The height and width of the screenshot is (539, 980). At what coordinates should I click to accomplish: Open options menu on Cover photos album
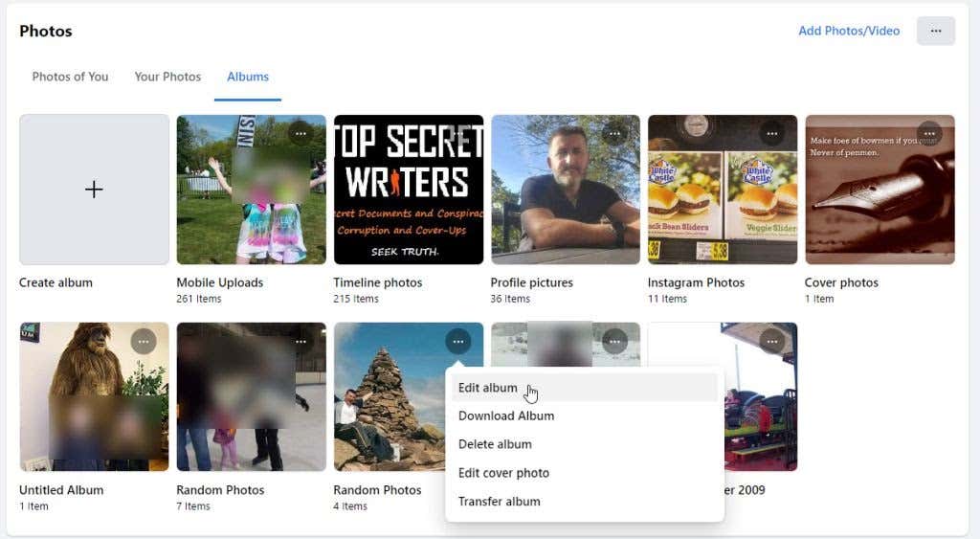[929, 134]
